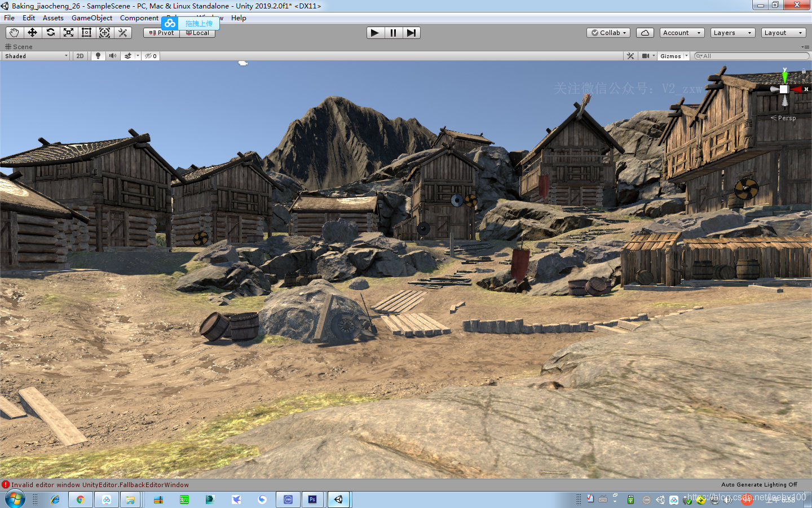
Task: Open the Edit menu
Action: click(x=29, y=18)
